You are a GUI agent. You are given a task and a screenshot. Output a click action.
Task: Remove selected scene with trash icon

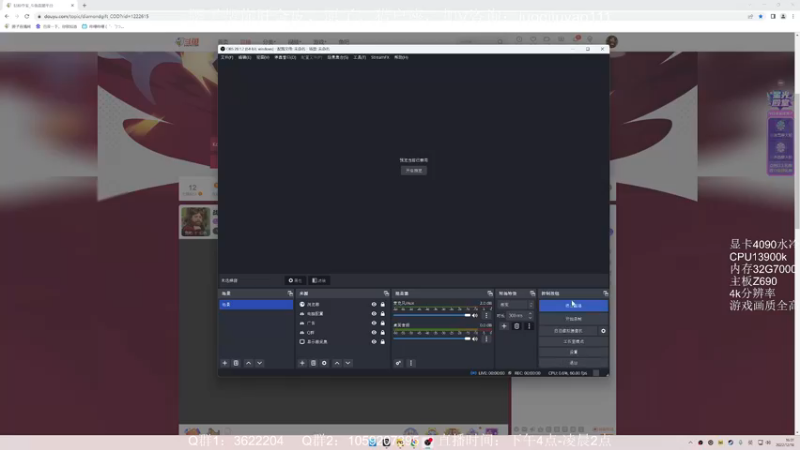pyautogui.click(x=236, y=363)
